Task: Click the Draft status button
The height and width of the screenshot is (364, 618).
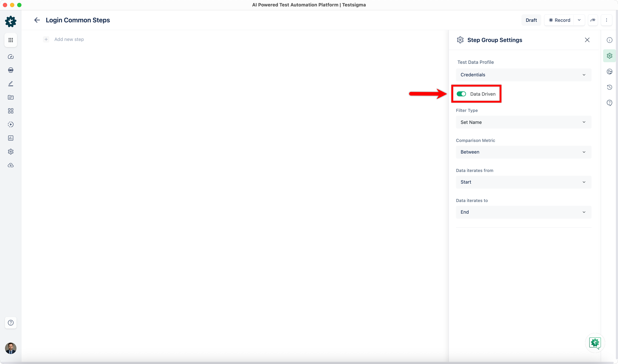Action: coord(531,20)
